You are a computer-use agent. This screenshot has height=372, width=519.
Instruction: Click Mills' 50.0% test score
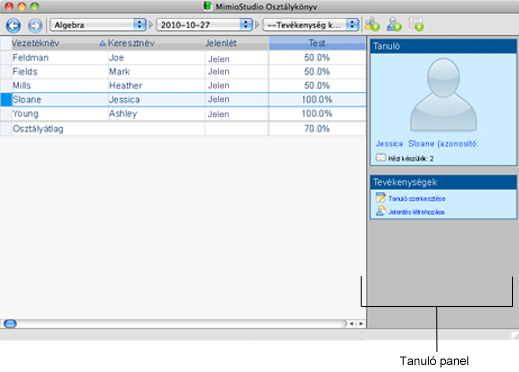pos(317,86)
